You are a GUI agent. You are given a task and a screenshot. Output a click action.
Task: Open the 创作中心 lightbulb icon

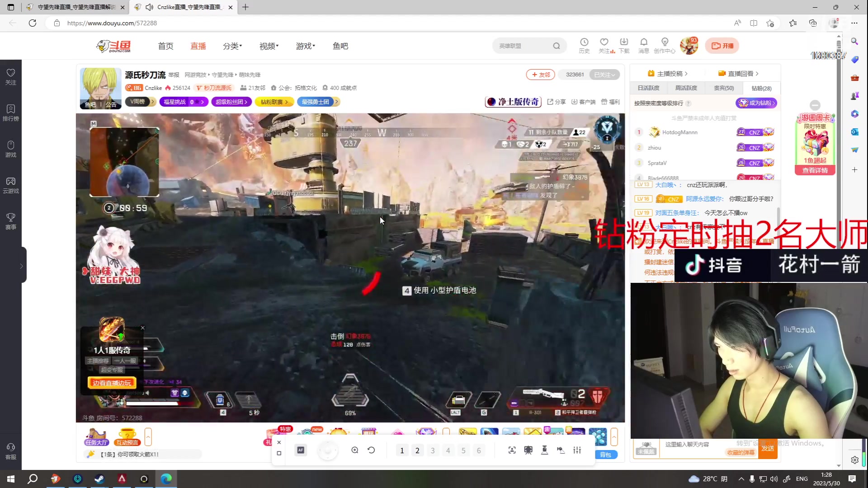(665, 46)
